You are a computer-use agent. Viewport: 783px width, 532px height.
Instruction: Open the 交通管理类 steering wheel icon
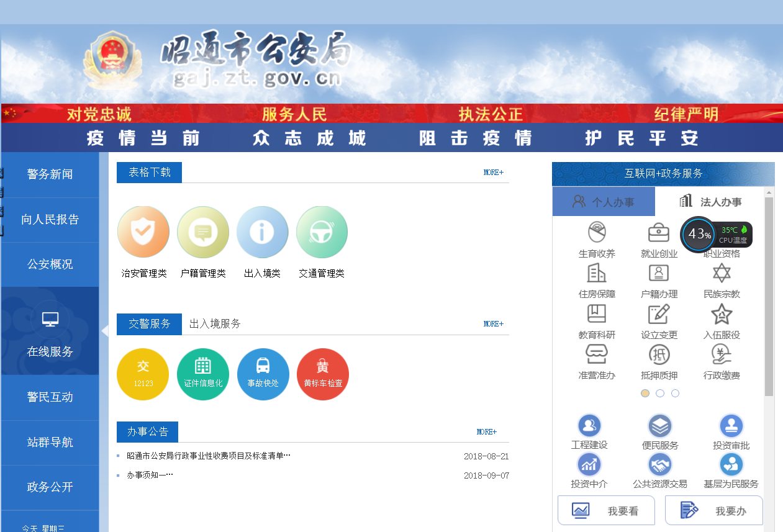click(322, 232)
